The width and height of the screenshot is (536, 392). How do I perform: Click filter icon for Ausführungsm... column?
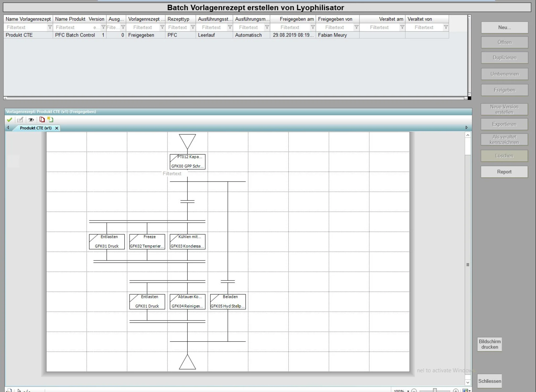coord(267,27)
